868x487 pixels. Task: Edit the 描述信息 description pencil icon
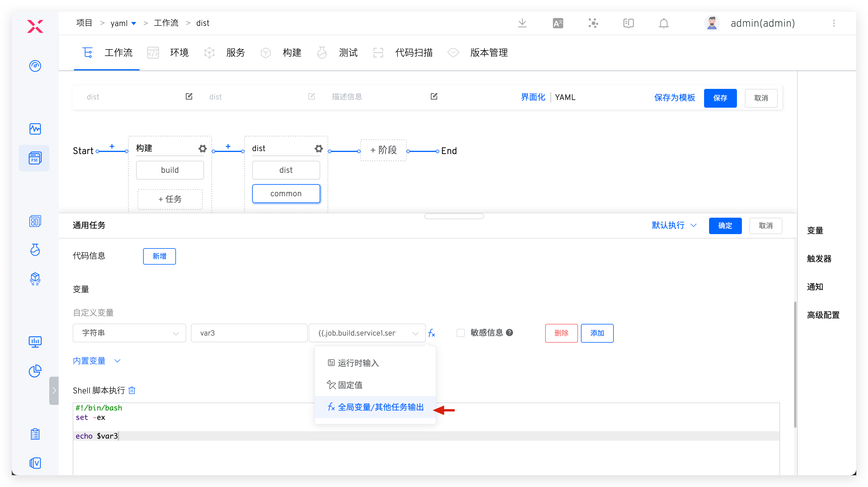pos(434,97)
